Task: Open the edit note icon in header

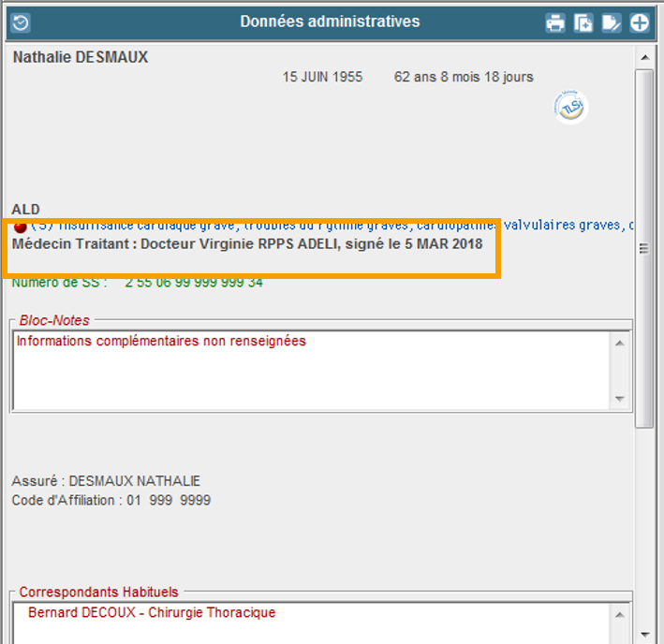Action: coord(612,23)
